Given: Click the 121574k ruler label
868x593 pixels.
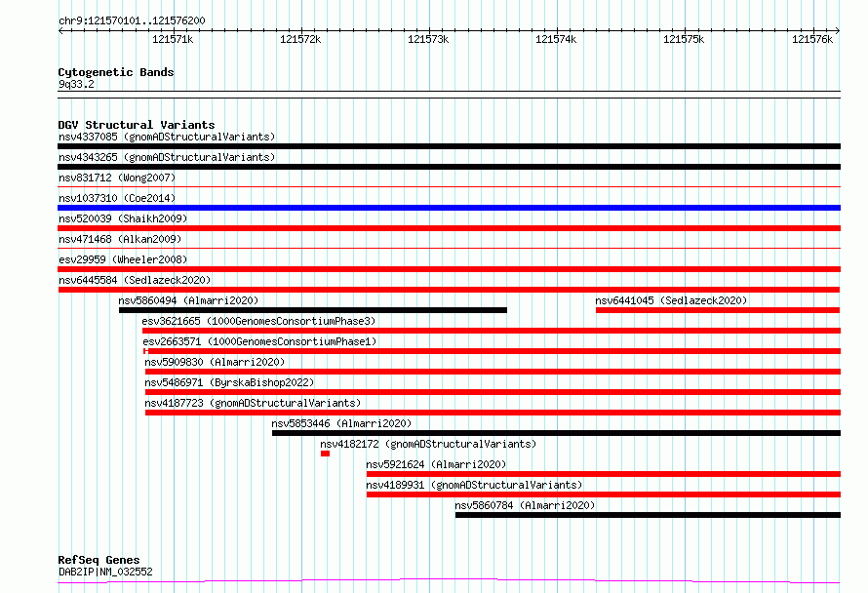Looking at the screenshot, I should (556, 39).
